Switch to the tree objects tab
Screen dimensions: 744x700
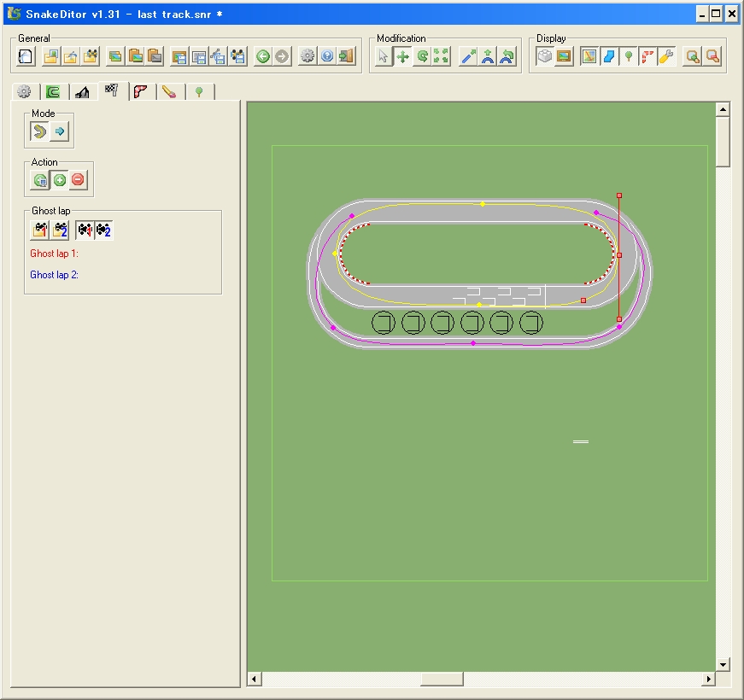click(x=199, y=91)
